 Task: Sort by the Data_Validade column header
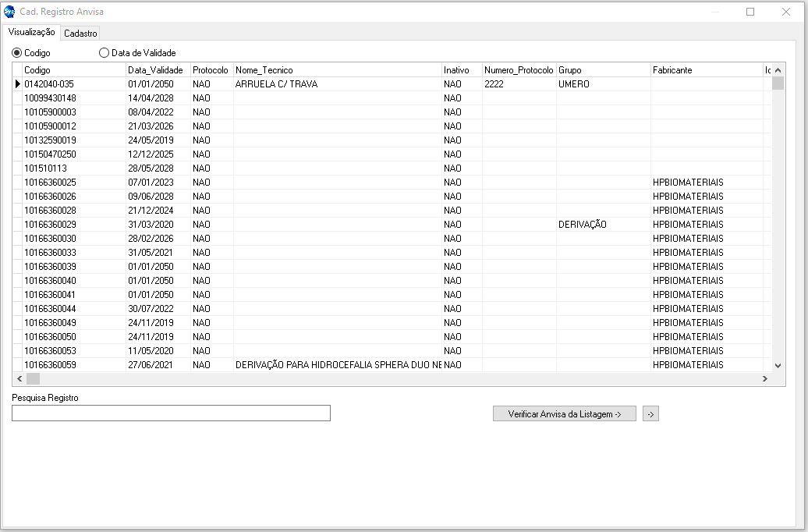[x=155, y=70]
